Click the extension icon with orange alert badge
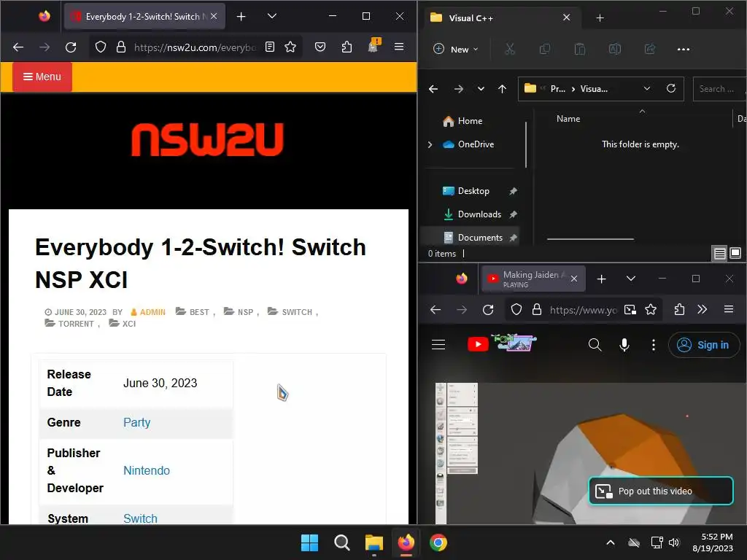Viewport: 747px width, 560px height. click(x=373, y=46)
